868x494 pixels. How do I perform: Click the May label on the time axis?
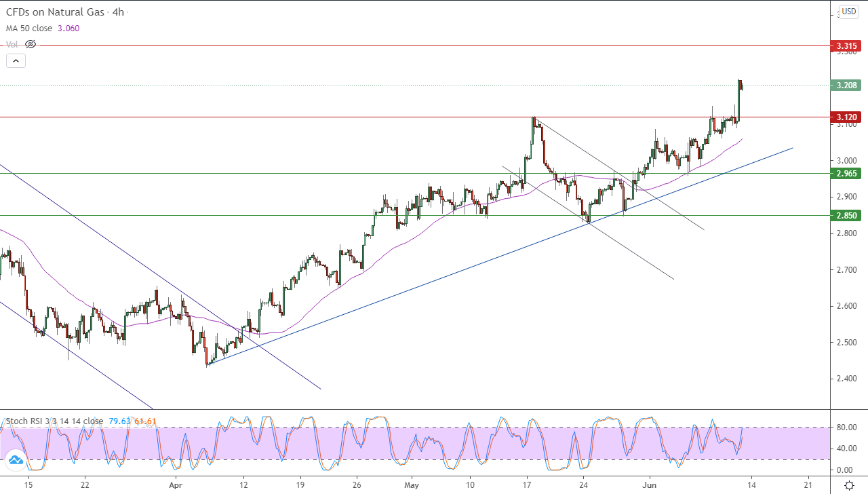[x=412, y=485]
